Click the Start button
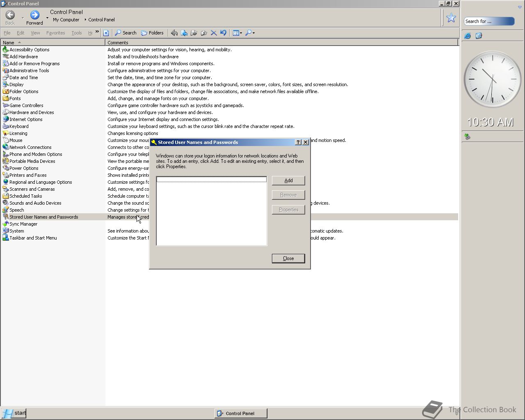The height and width of the screenshot is (420, 525). click(x=14, y=413)
